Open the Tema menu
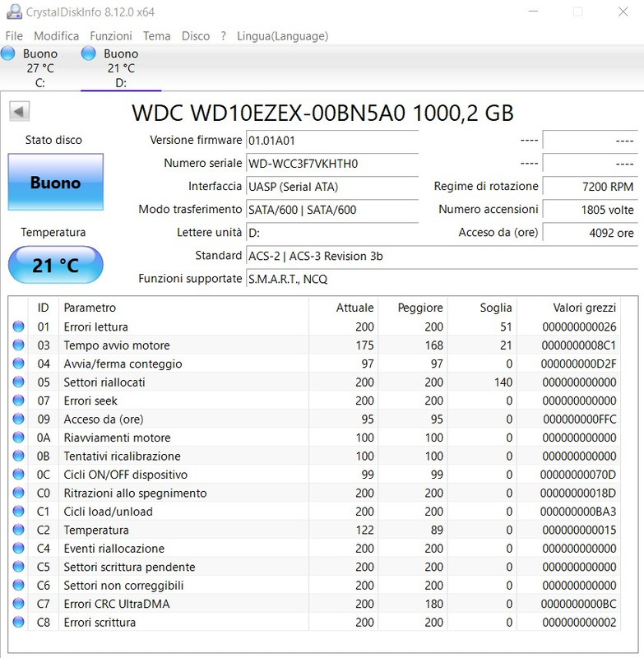This screenshot has width=644, height=658. (156, 36)
